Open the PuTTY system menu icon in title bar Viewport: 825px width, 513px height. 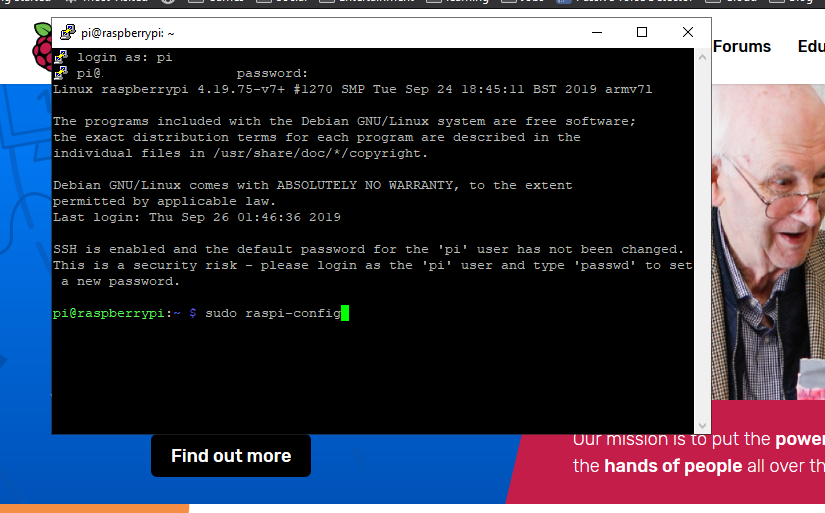pos(68,33)
